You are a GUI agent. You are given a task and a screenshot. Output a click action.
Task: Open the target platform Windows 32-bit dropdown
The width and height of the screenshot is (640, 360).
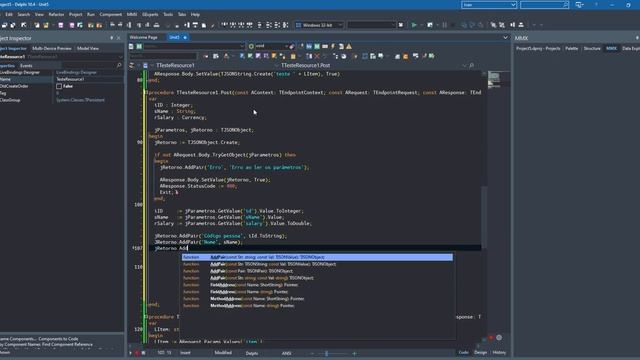(319, 25)
